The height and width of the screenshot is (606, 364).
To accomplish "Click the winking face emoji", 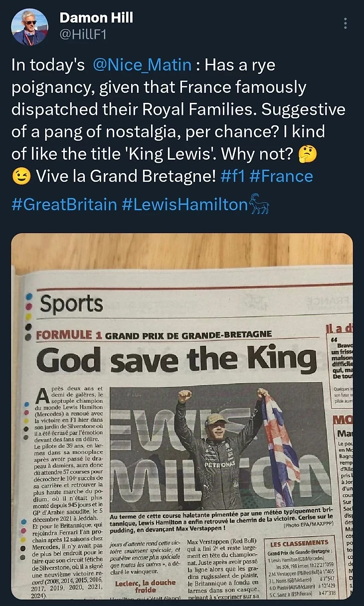I will (20, 177).
